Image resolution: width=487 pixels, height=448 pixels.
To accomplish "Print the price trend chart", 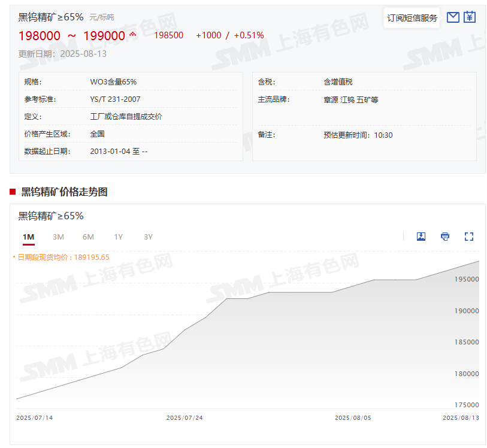I will tap(445, 237).
